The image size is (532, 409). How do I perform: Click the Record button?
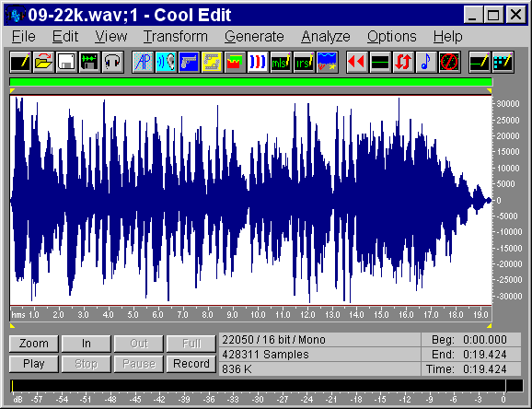[191, 364]
